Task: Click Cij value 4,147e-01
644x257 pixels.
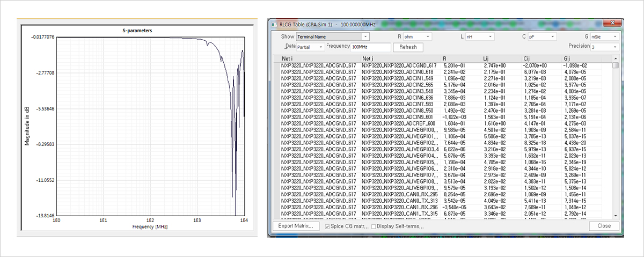Action: point(536,123)
